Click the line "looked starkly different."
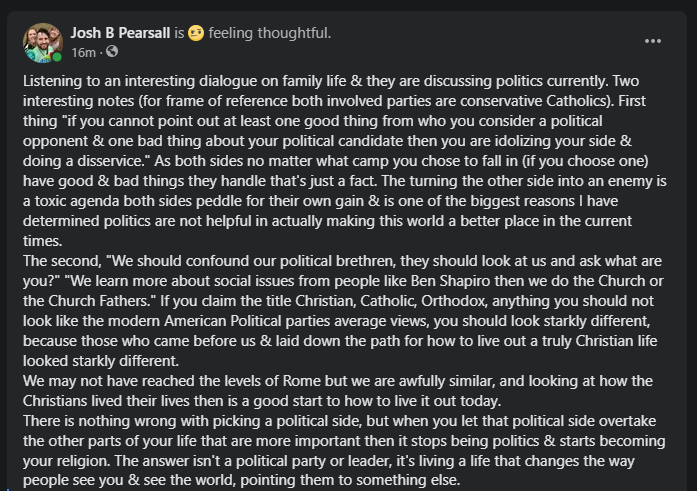697x491 pixels. tap(101, 361)
